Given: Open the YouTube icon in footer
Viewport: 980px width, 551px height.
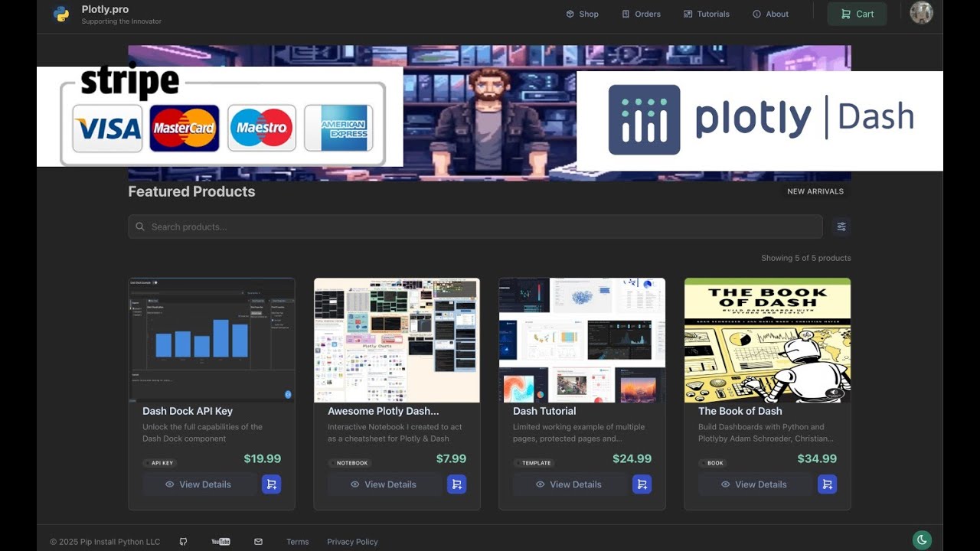Looking at the screenshot, I should (220, 542).
